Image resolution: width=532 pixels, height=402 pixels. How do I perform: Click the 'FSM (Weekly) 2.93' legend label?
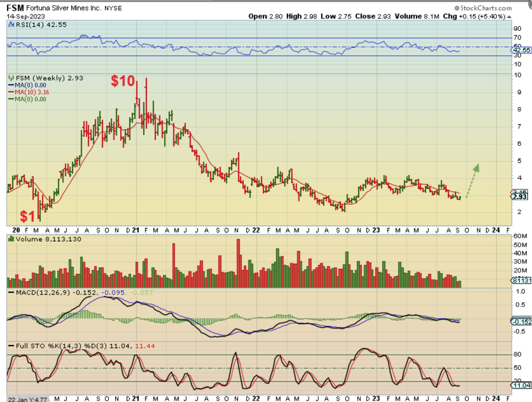(x=49, y=78)
